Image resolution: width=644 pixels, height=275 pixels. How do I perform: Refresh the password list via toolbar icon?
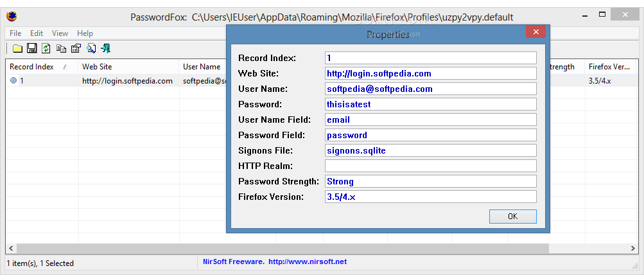tap(46, 48)
